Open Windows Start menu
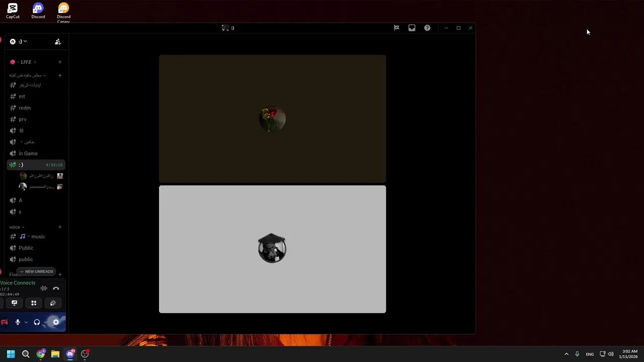The image size is (644, 362). [x=11, y=354]
